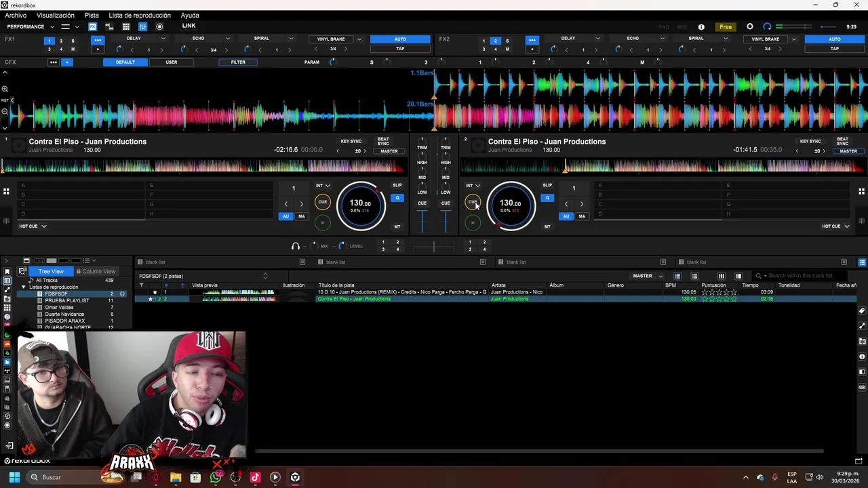Screen dimensions: 868x488
Task: Open the Visualización menu
Action: (x=56, y=15)
